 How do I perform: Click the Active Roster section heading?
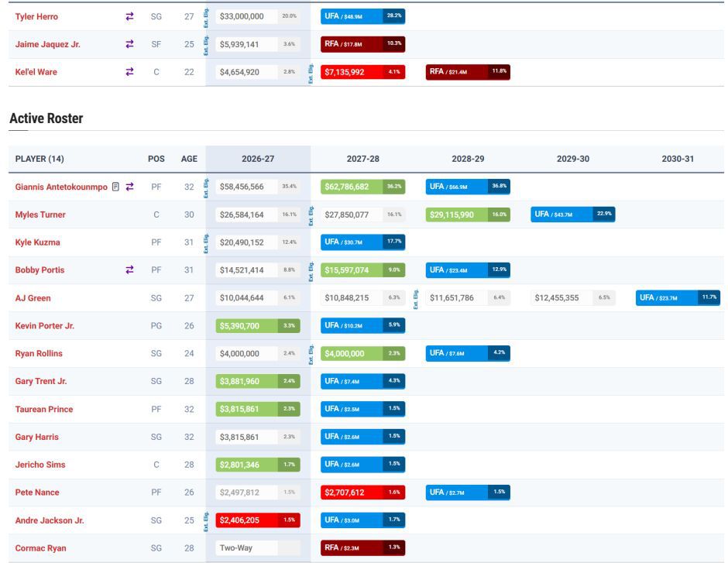click(x=46, y=118)
